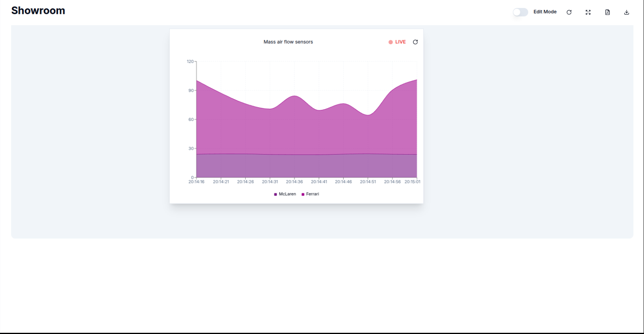Click the 20:14:31 time label

point(270,182)
